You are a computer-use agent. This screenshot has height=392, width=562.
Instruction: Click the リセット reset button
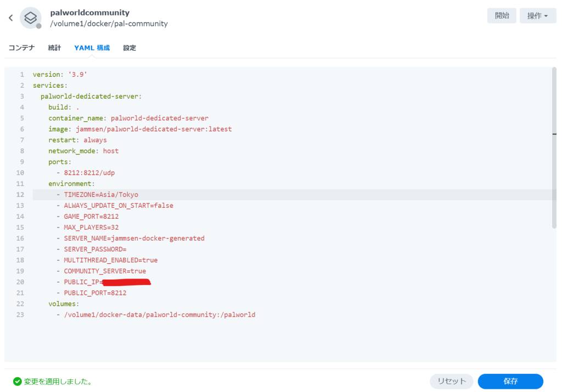coord(451,381)
